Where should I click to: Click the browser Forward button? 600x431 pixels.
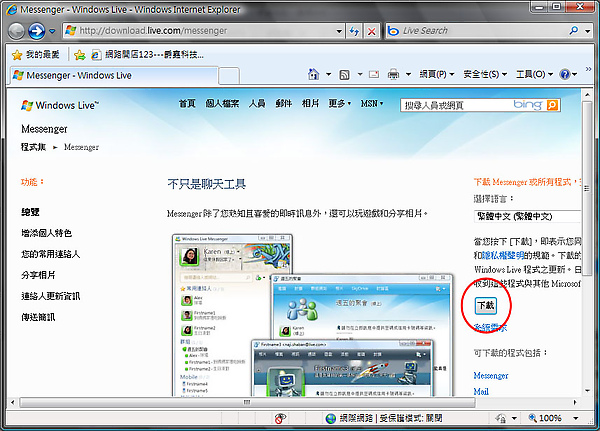[x=37, y=31]
